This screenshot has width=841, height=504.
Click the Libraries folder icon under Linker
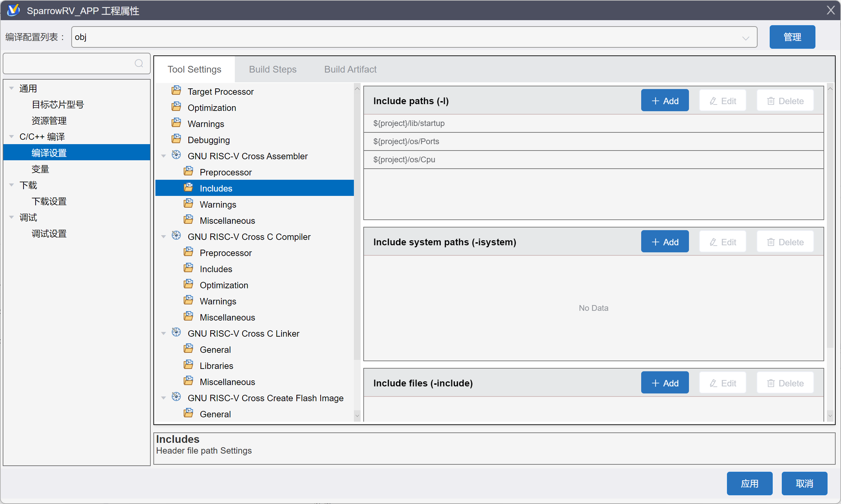(188, 365)
